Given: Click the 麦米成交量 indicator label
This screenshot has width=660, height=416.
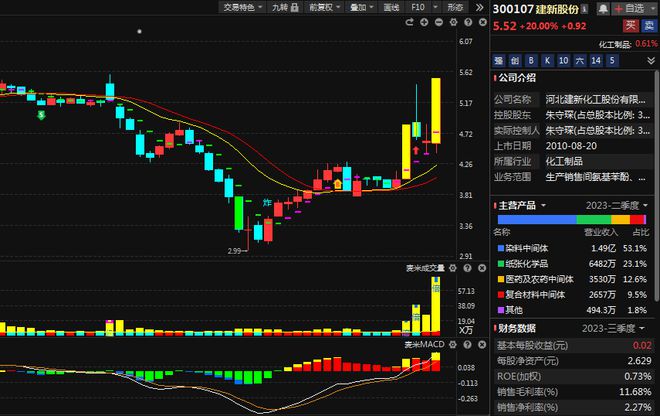Looking at the screenshot, I should 425,268.
